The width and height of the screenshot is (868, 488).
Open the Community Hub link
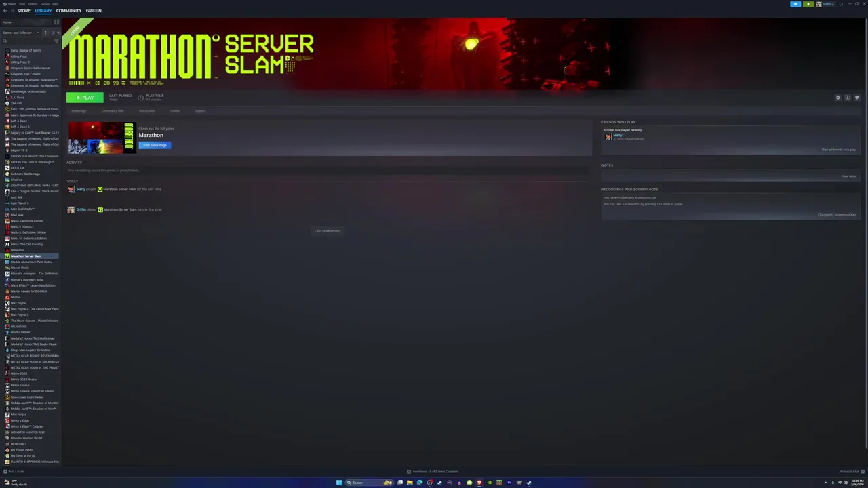(x=113, y=110)
